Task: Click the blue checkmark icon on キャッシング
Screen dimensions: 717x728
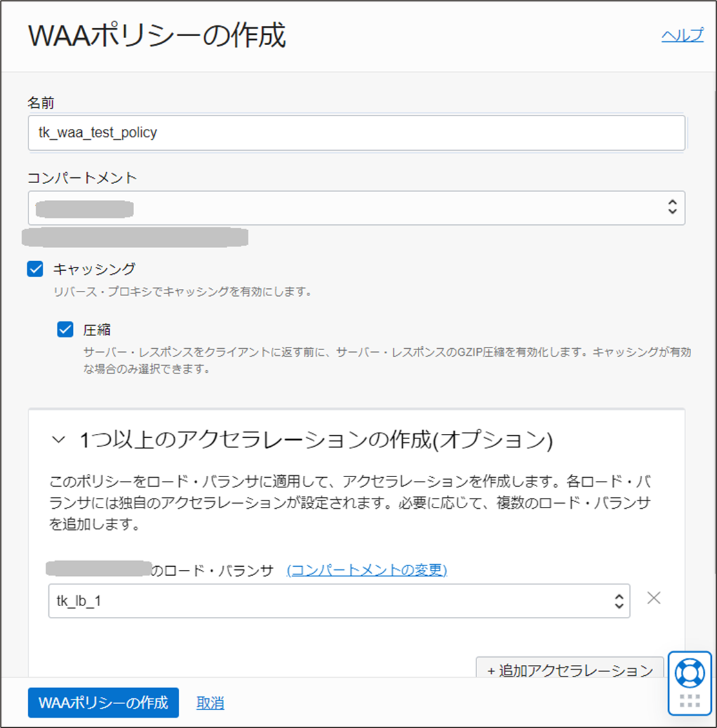Action: tap(35, 269)
